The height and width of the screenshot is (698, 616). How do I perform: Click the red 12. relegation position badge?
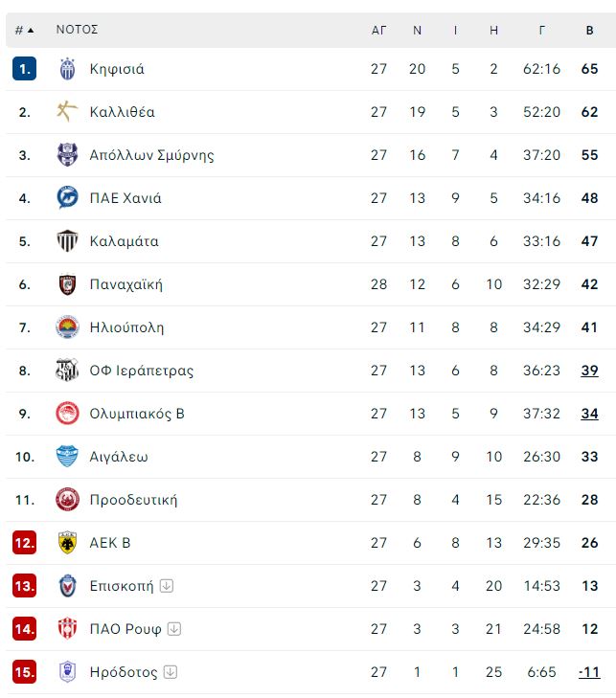coord(24,543)
